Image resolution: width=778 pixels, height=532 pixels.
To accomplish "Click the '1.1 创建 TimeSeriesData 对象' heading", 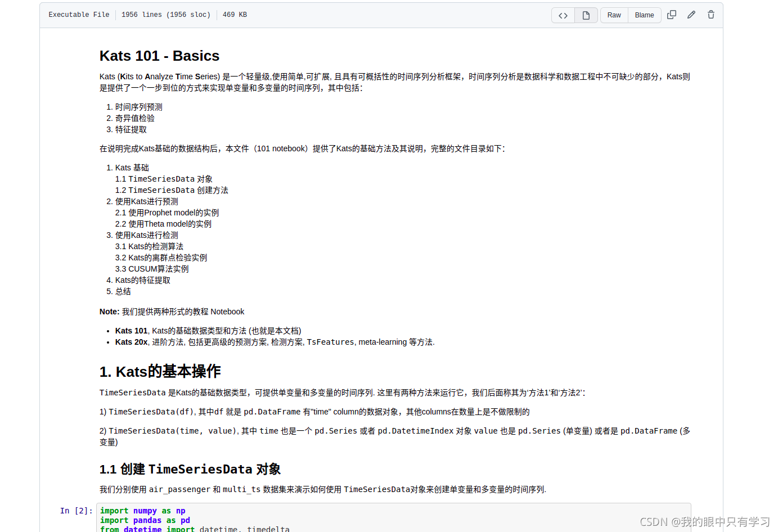I will (190, 469).
